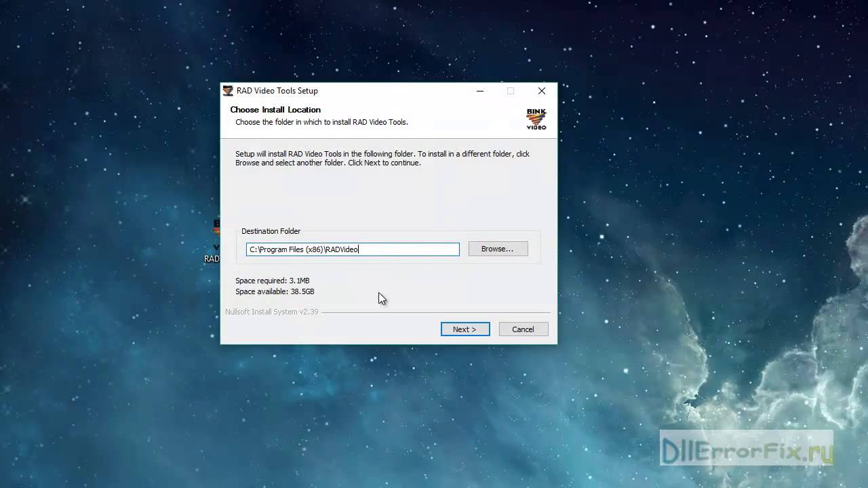Image resolution: width=868 pixels, height=488 pixels.
Task: Click the 'Space available: 38.5GB' text
Action: (x=275, y=291)
